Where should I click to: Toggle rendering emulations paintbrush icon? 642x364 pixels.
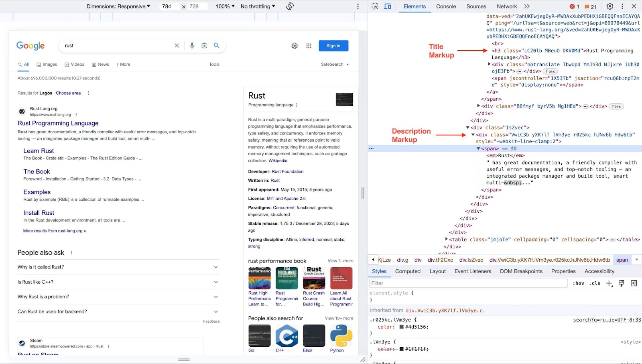[x=622, y=283]
